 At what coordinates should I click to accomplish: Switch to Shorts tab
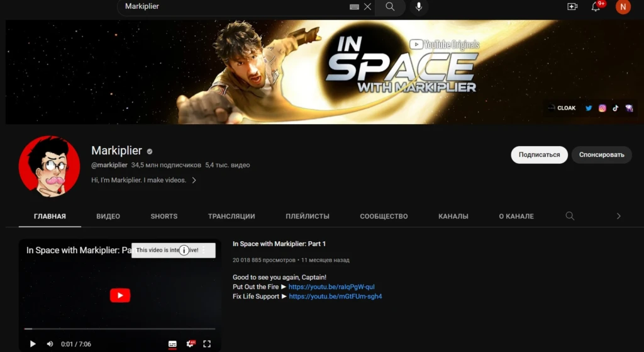tap(164, 216)
